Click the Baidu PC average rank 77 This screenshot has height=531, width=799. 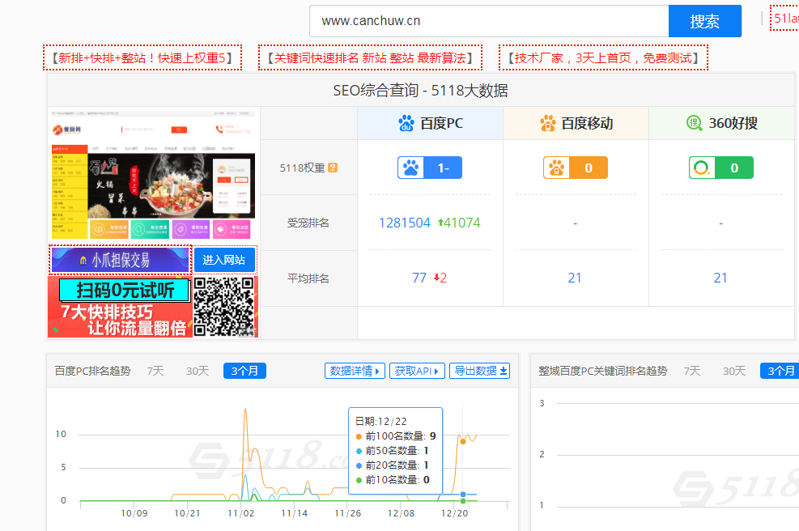point(419,278)
